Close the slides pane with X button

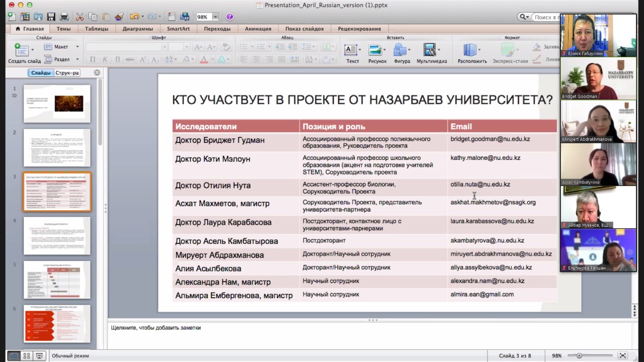pos(97,73)
